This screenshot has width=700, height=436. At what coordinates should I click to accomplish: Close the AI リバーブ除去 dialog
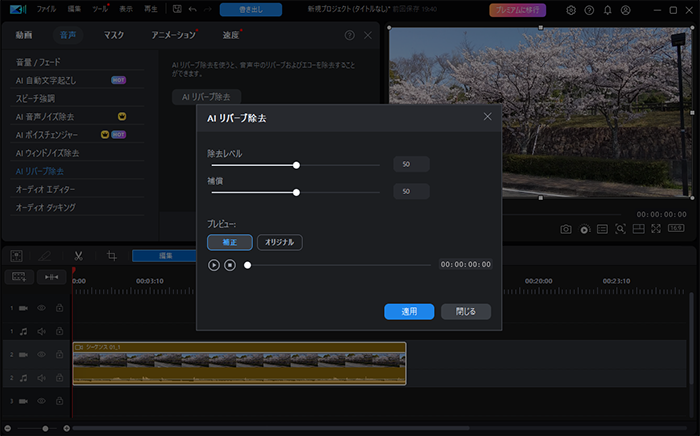tap(488, 116)
